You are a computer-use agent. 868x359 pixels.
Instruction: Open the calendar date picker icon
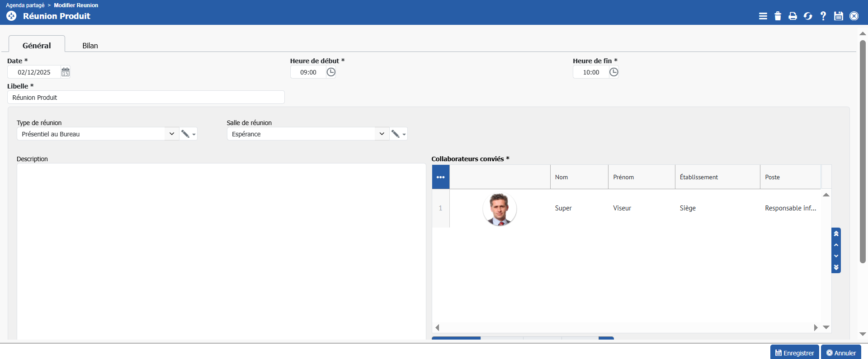(x=66, y=72)
